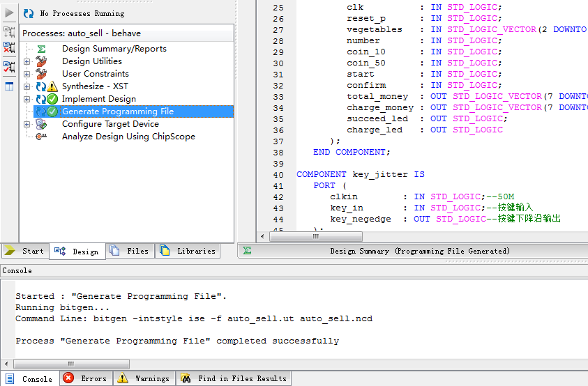The height and width of the screenshot is (386, 588).
Task: Open the Warnings tab
Action: pos(144,378)
